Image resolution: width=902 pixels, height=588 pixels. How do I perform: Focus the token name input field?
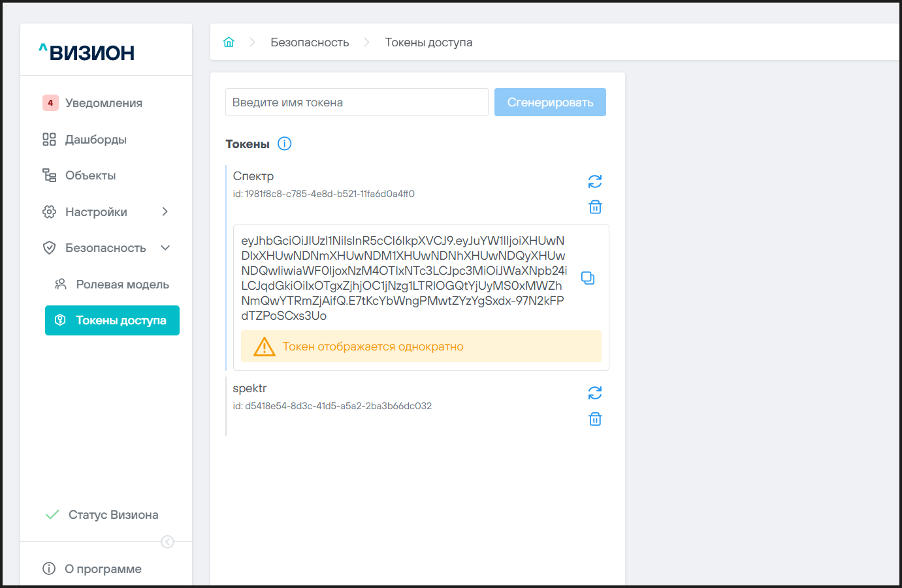point(357,102)
